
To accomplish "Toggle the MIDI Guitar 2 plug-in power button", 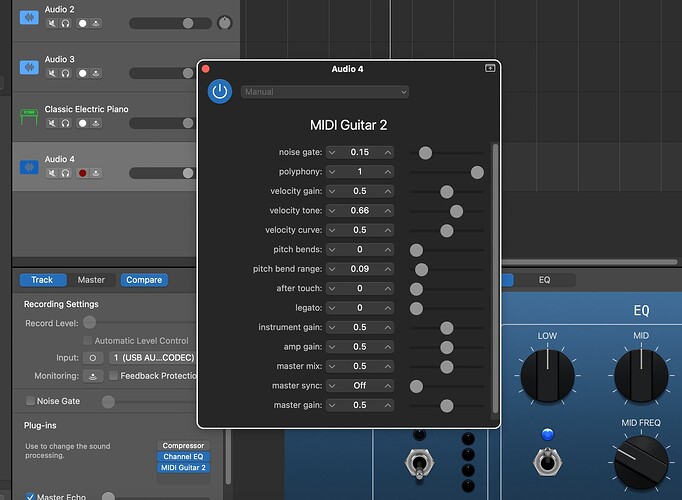I will 220,92.
